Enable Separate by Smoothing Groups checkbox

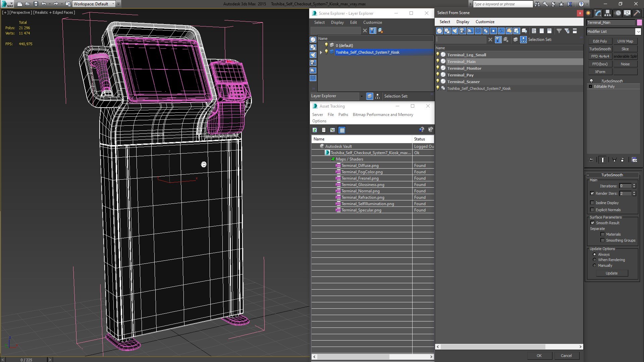(602, 240)
